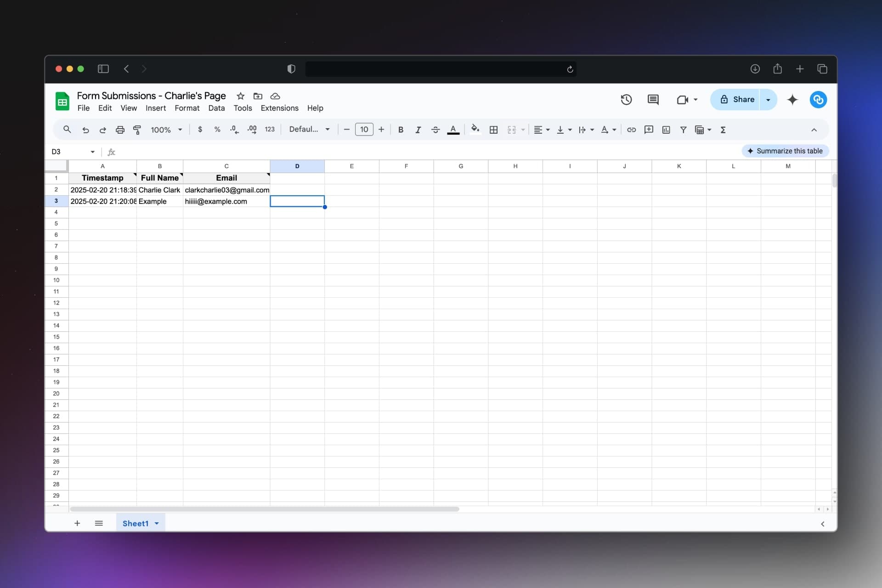The width and height of the screenshot is (882, 588).
Task: Open version history
Action: [626, 100]
